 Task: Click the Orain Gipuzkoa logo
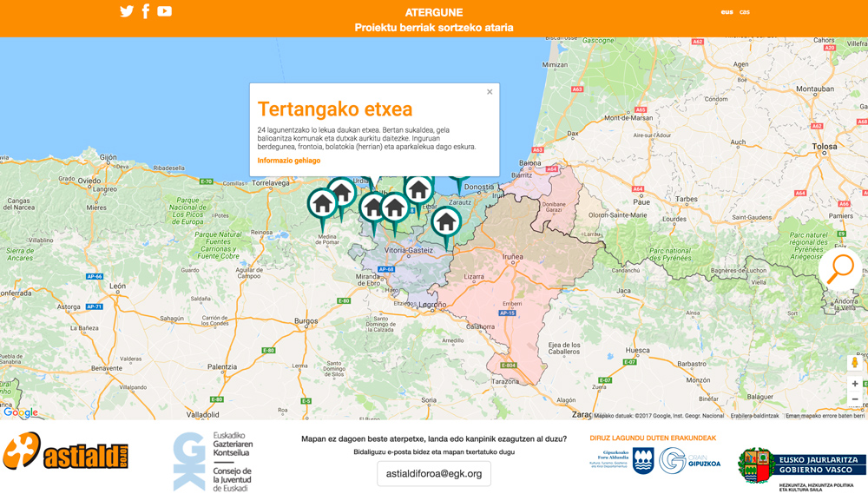690,461
